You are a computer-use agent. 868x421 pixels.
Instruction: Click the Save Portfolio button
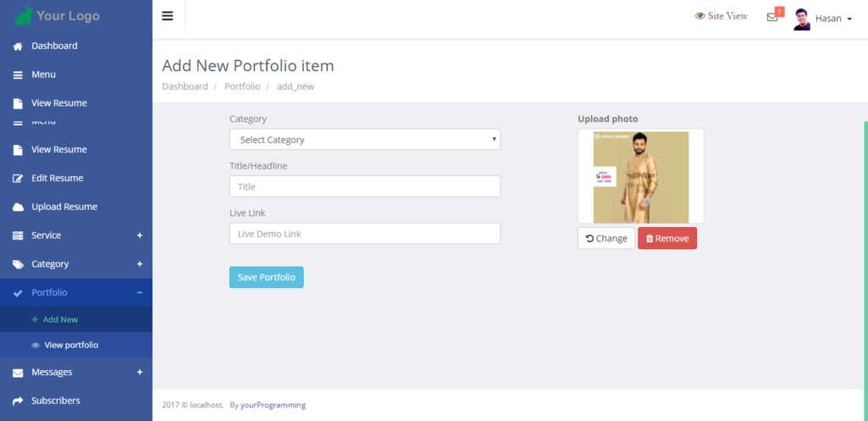(266, 277)
